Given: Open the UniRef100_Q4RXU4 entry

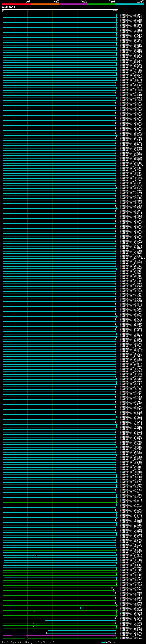Looking at the screenshot, I should [131, 95].
